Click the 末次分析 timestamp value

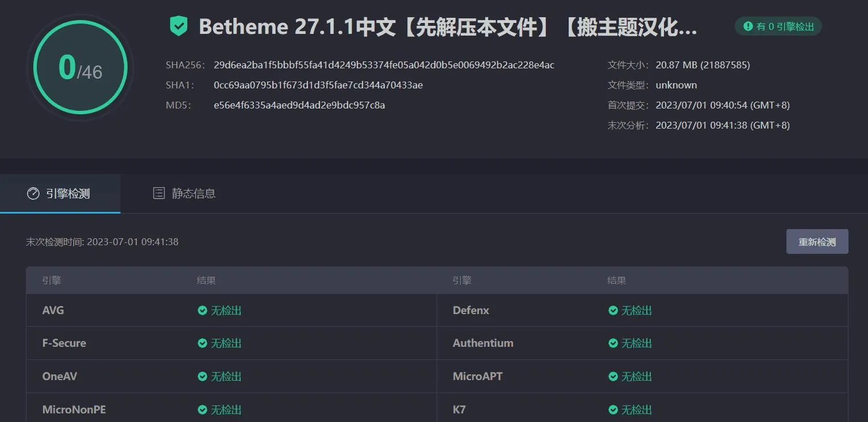click(723, 125)
